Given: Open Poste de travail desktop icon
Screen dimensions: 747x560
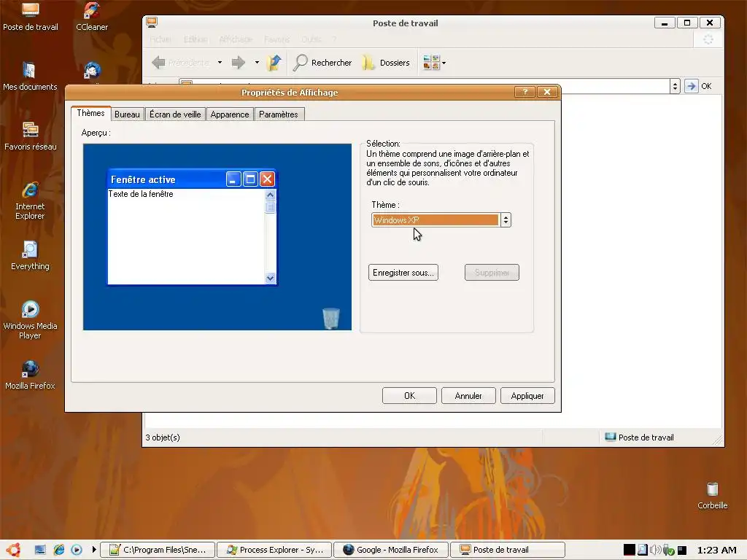Looking at the screenshot, I should point(31,17).
